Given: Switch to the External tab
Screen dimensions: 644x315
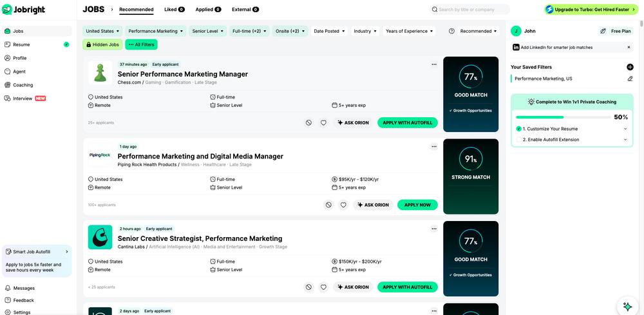Looking at the screenshot, I should click(245, 10).
